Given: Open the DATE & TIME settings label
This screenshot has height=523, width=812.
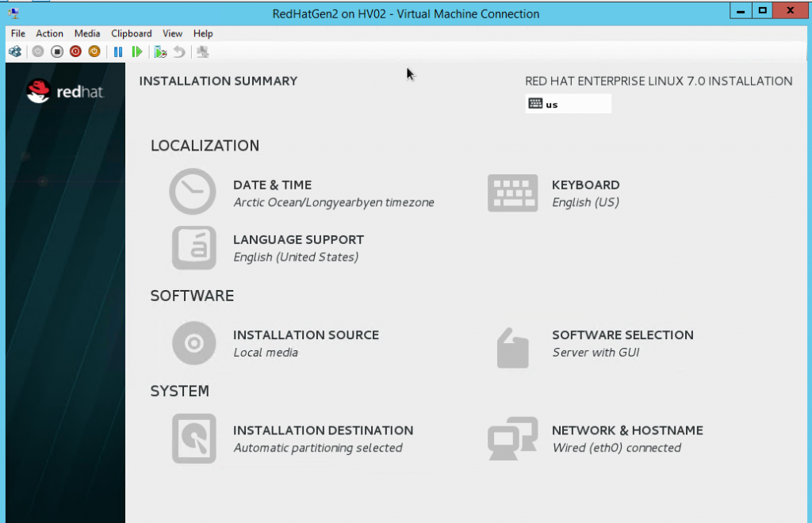Looking at the screenshot, I should point(273,185).
